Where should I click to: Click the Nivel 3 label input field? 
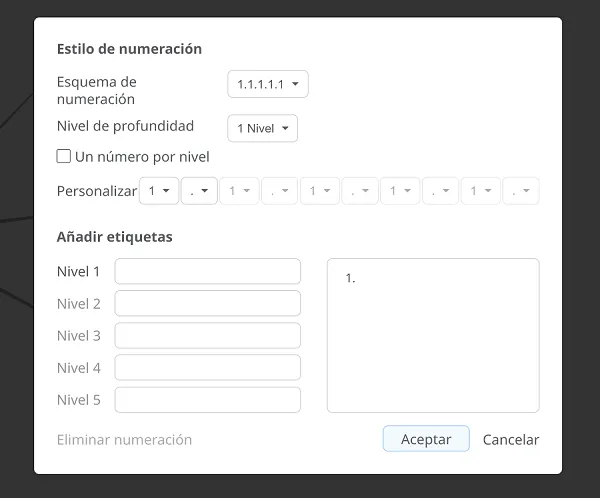[x=208, y=336]
